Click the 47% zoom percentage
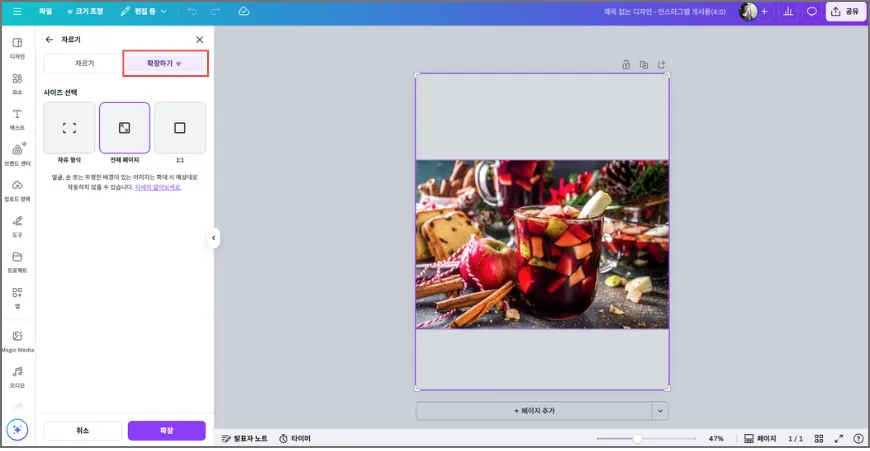Screen dimensions: 870x451 pyautogui.click(x=716, y=438)
